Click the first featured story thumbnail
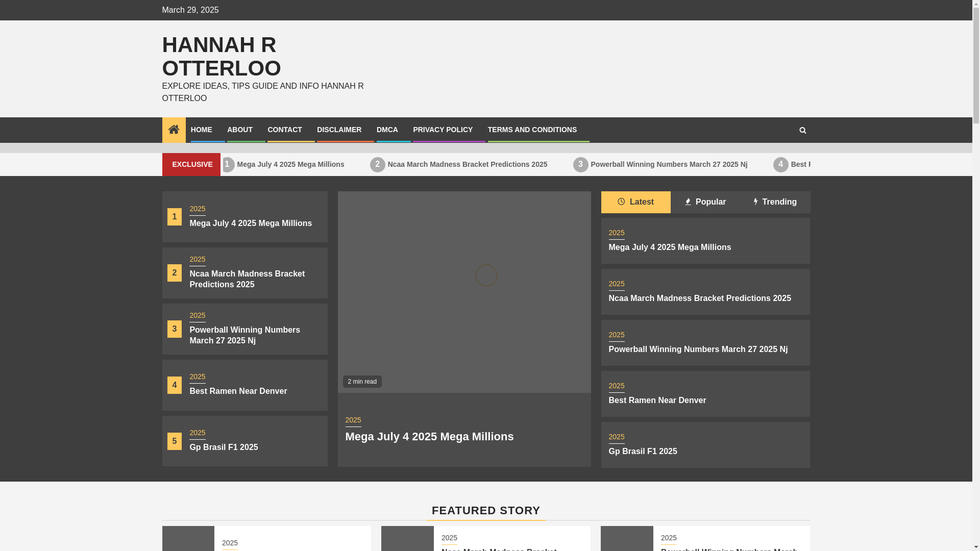 (188, 538)
